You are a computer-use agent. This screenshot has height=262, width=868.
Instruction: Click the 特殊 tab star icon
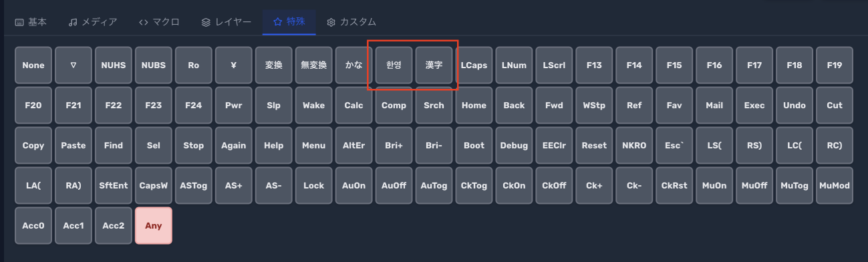point(277,22)
